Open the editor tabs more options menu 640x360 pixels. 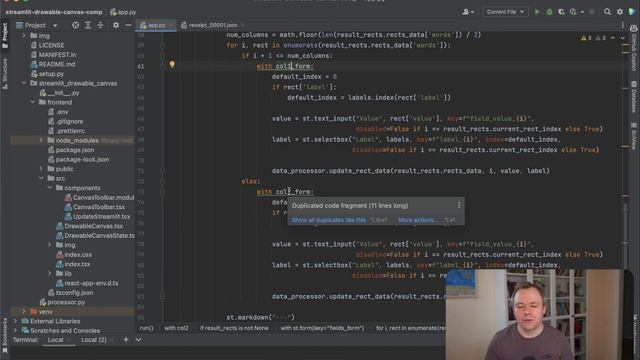click(x=622, y=25)
